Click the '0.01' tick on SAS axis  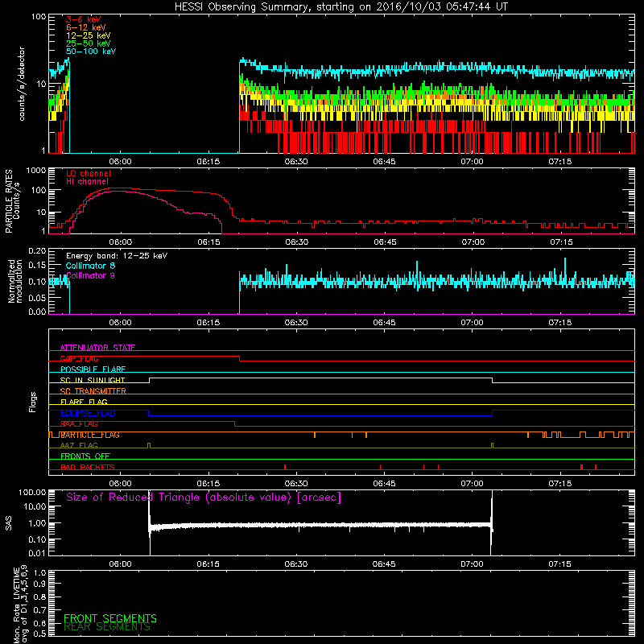point(37,553)
